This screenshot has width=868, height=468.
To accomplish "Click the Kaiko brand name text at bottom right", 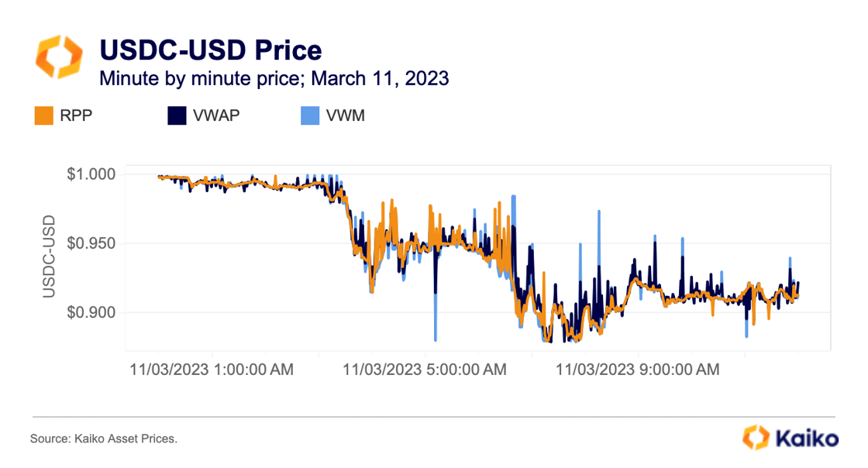I will point(806,438).
